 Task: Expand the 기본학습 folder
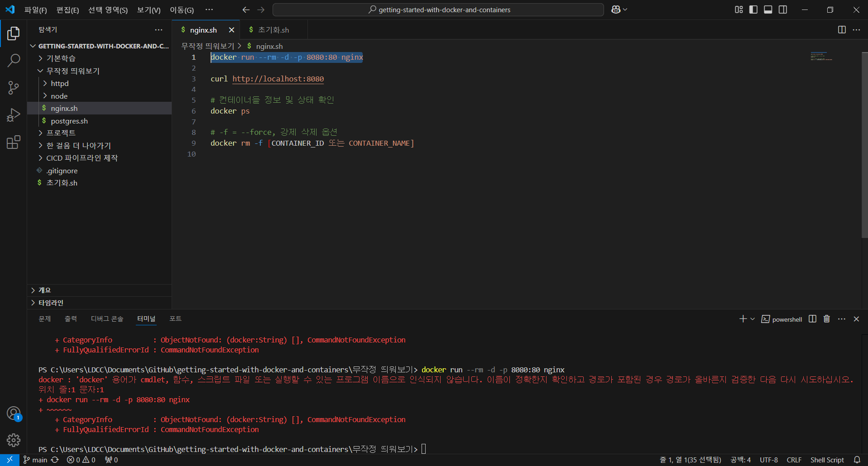click(99, 58)
